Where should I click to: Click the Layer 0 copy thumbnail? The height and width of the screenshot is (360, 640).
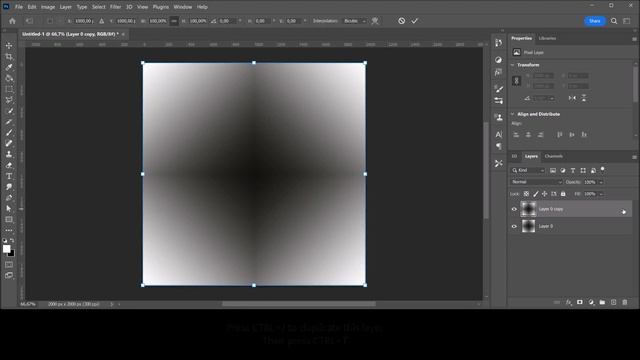[529, 209]
